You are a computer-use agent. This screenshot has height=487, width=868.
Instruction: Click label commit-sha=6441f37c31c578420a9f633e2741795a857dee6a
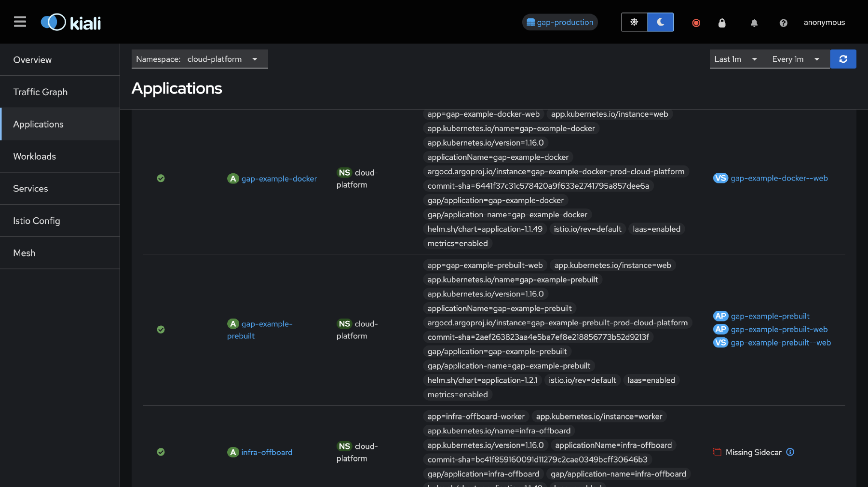point(538,186)
